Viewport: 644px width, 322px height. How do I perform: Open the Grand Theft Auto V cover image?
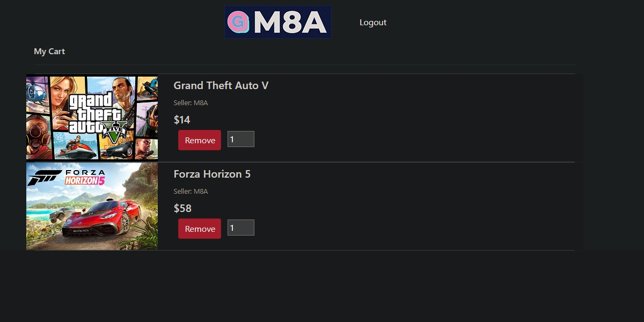(92, 118)
